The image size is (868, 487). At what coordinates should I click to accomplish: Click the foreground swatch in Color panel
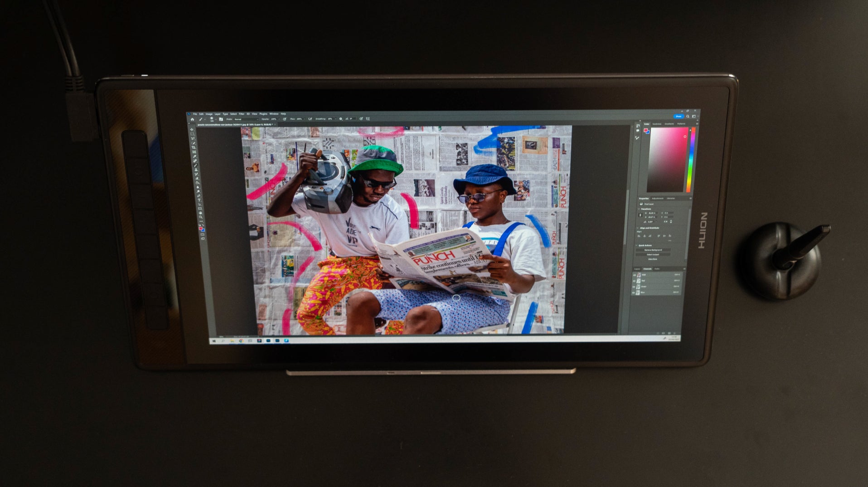(x=646, y=131)
